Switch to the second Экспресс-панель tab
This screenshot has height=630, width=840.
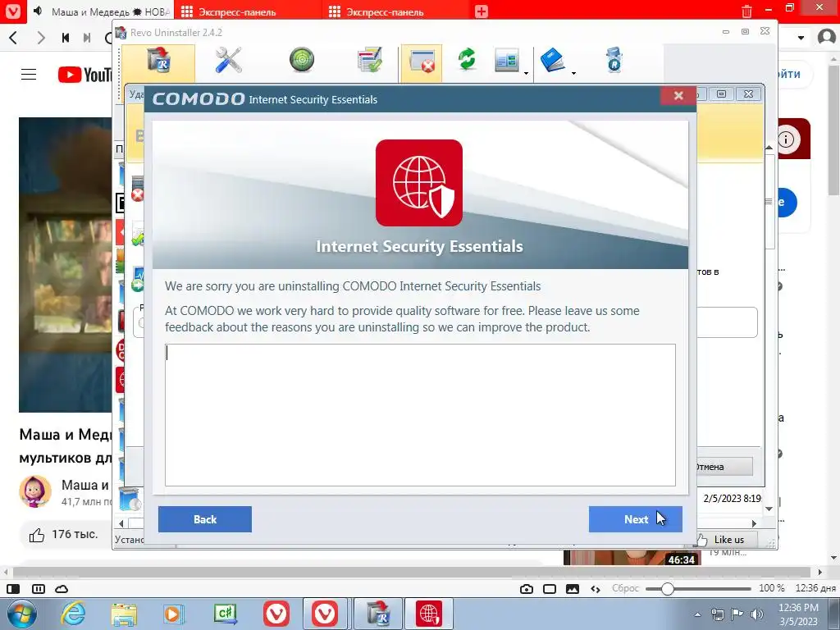click(x=385, y=11)
